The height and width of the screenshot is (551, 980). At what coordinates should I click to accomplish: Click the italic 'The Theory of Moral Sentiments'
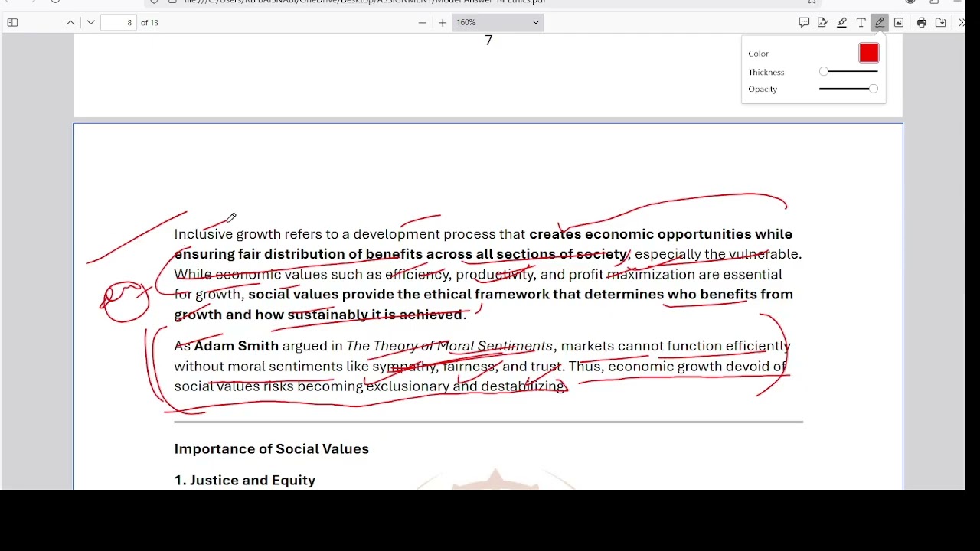click(449, 346)
